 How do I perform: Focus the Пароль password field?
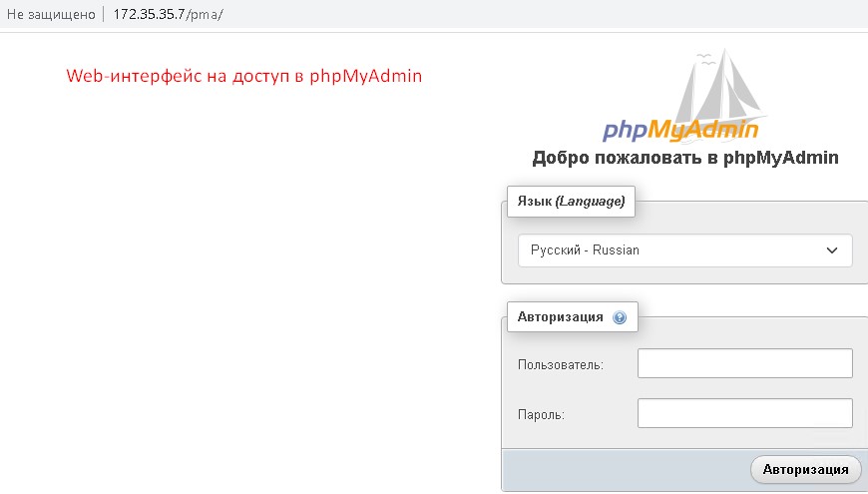[x=744, y=413]
